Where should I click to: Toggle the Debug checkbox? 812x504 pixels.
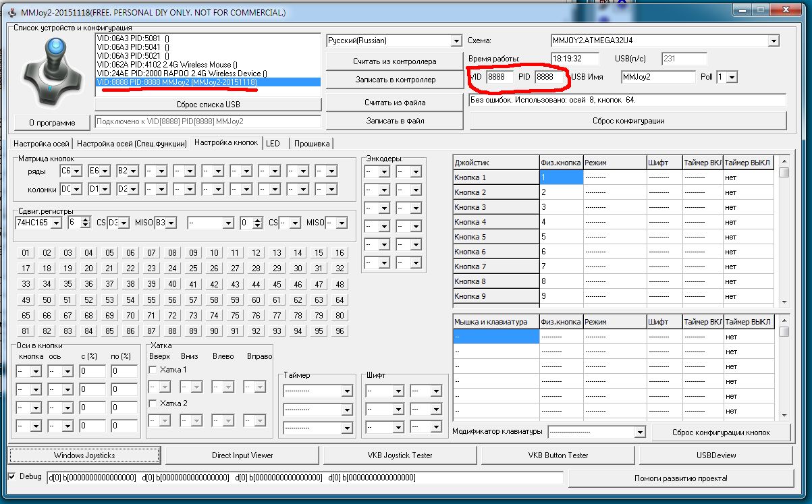11,476
